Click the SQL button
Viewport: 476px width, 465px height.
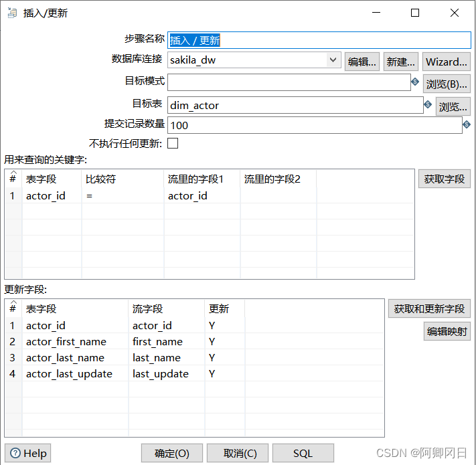(303, 453)
